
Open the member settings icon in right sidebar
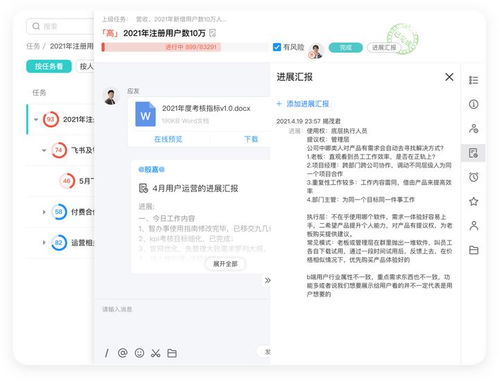(473, 128)
